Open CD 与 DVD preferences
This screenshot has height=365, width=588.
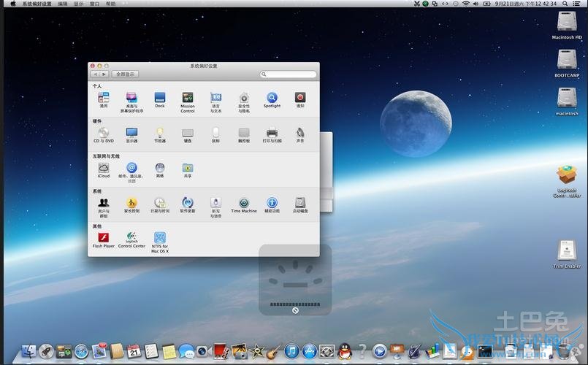[104, 133]
